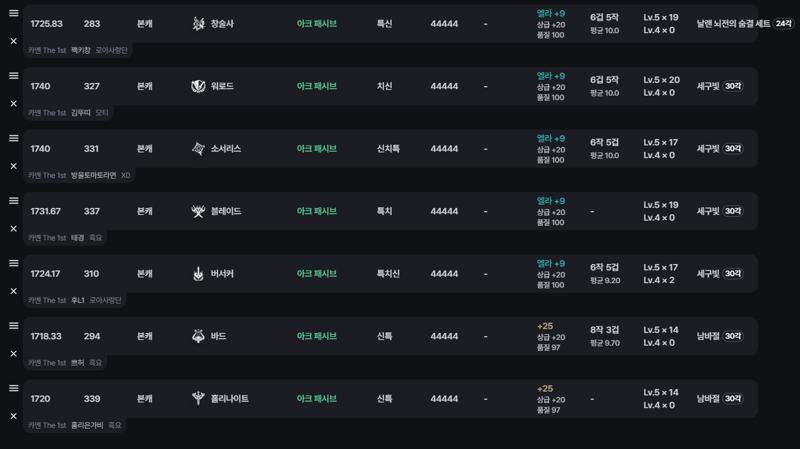Click the handle icon beside the 홀리나이트 row
Image resolution: width=800 pixels, height=449 pixels.
coord(14,388)
